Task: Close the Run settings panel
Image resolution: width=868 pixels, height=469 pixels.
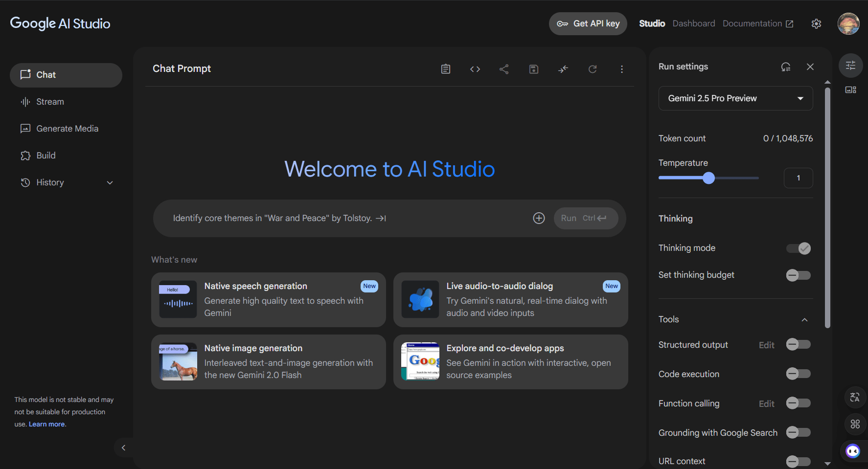Action: pos(810,67)
